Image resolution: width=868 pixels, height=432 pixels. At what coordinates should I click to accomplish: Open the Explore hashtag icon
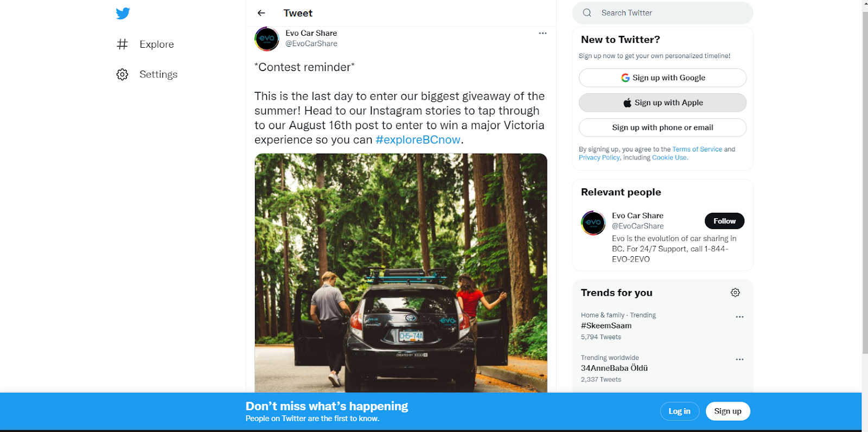123,45
